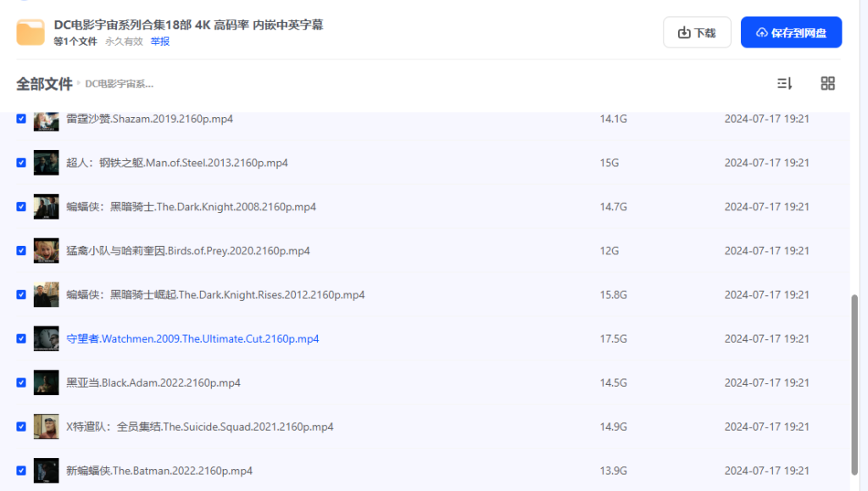Image resolution: width=868 pixels, height=491 pixels.
Task: Switch to grid view icon
Action: (x=827, y=84)
